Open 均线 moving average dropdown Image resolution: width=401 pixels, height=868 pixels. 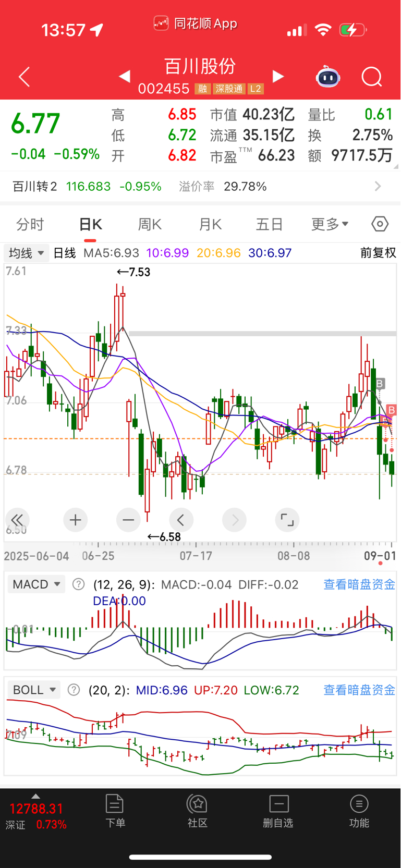[x=27, y=253]
